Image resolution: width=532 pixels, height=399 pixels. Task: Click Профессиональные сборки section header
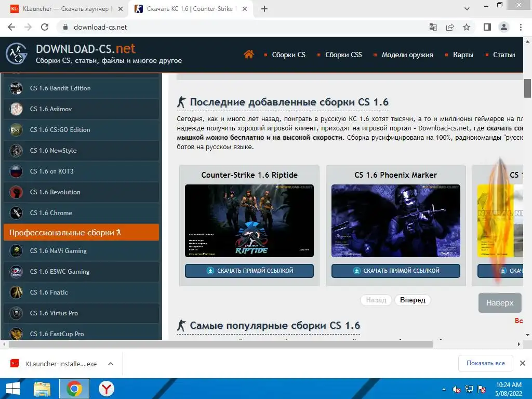[81, 232]
